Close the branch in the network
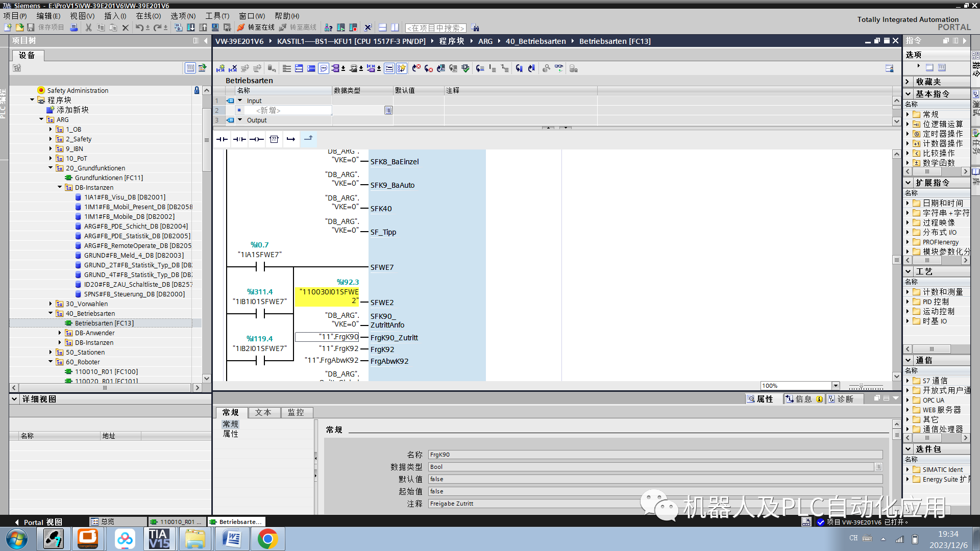 pyautogui.click(x=308, y=139)
